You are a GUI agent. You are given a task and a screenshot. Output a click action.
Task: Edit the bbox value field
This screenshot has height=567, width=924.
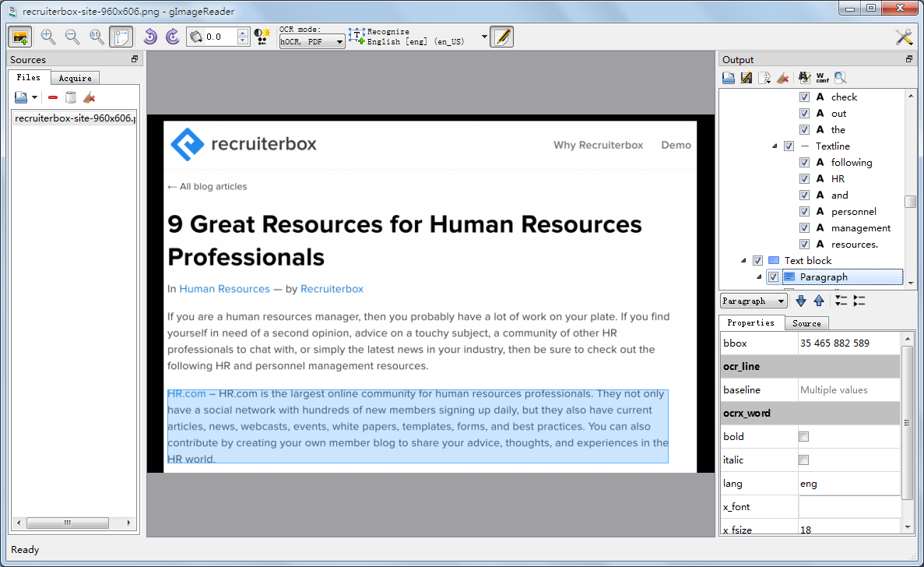[x=848, y=343]
